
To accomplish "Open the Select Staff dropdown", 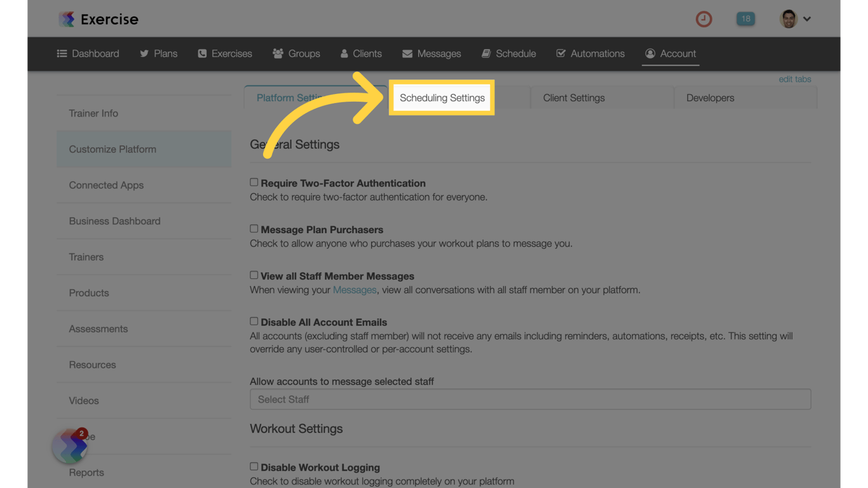I will point(530,399).
